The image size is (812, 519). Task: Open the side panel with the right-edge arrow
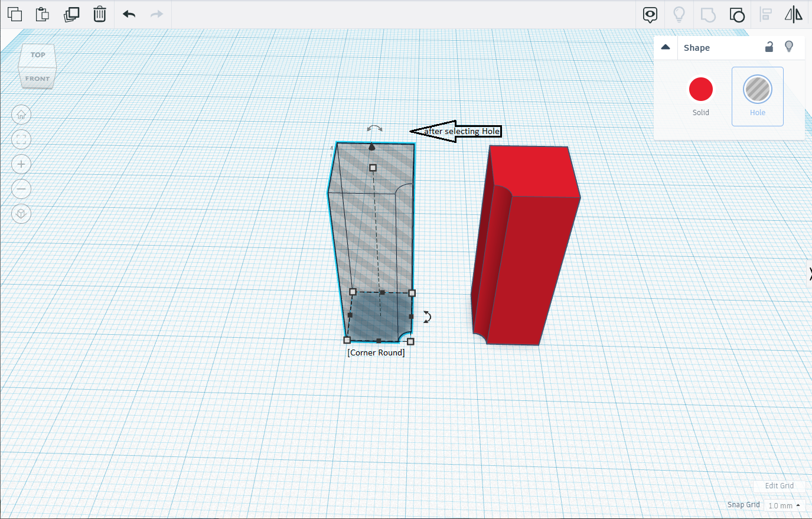pyautogui.click(x=809, y=274)
